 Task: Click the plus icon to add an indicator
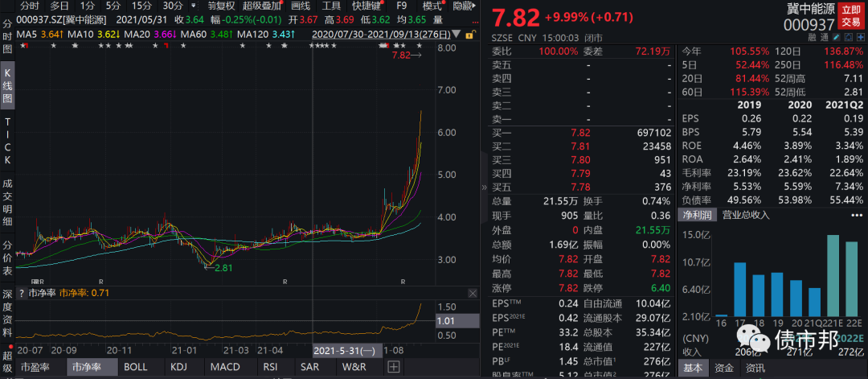coord(393,367)
